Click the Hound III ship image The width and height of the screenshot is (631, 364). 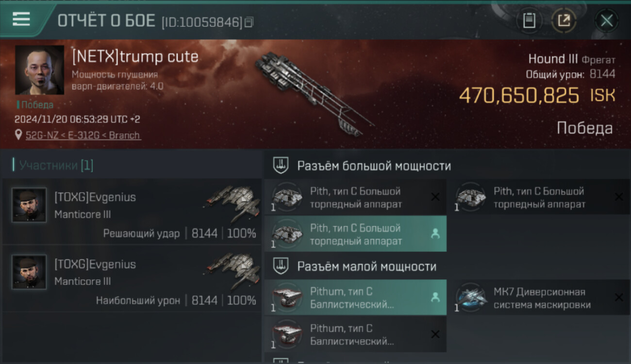click(311, 93)
